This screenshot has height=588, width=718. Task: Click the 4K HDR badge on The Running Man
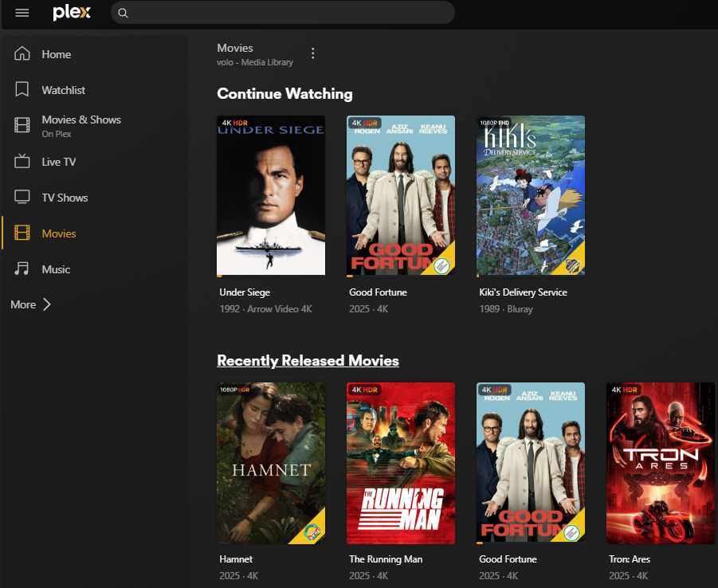(364, 390)
